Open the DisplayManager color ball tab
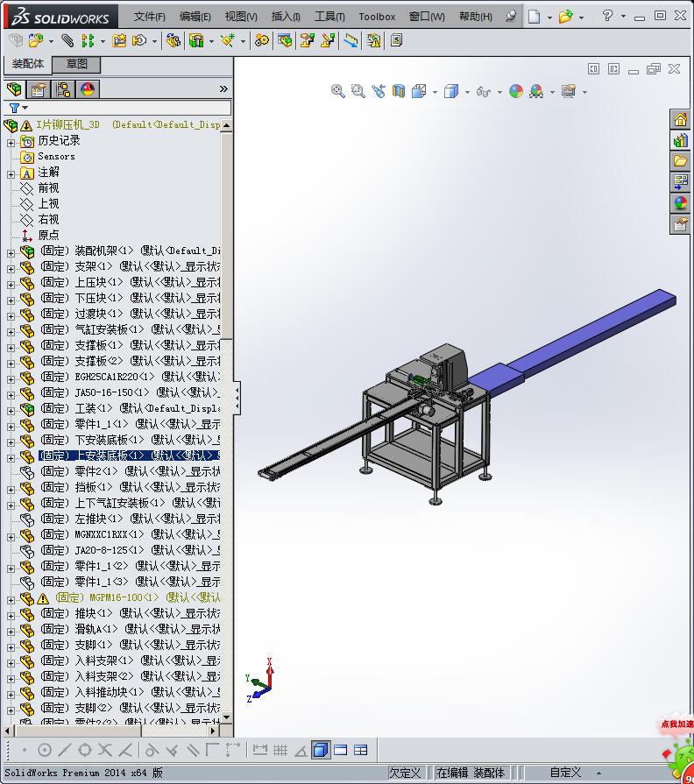The image size is (694, 784). (88, 89)
